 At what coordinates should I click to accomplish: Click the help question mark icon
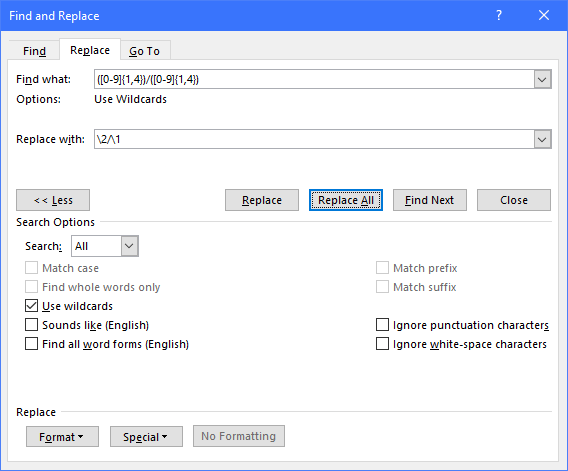click(x=499, y=15)
